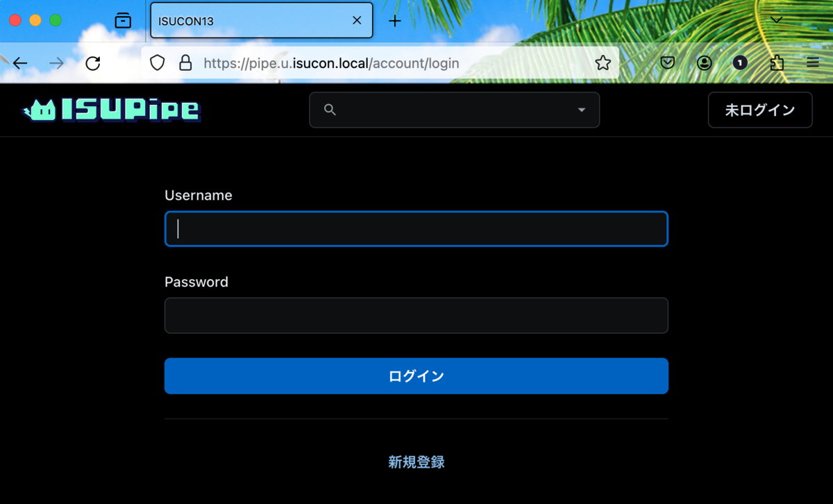
Task: Open the tracking protection shield icon
Action: 157,62
